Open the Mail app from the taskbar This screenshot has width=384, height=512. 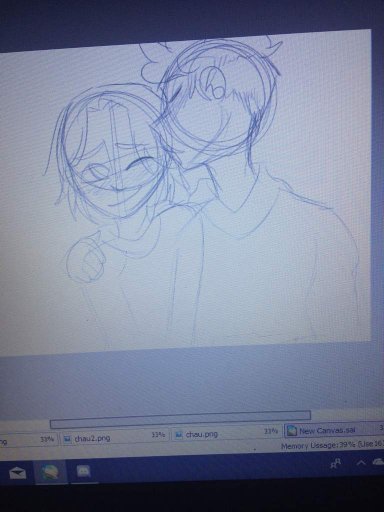(x=17, y=473)
